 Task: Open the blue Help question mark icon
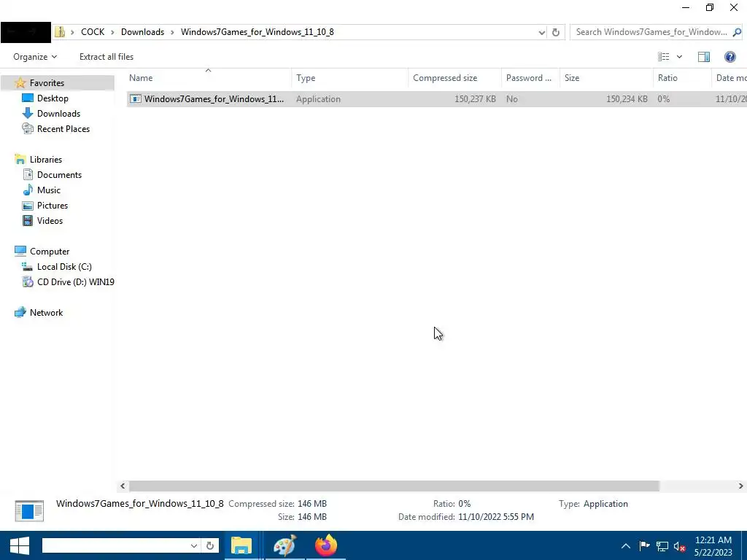729,57
